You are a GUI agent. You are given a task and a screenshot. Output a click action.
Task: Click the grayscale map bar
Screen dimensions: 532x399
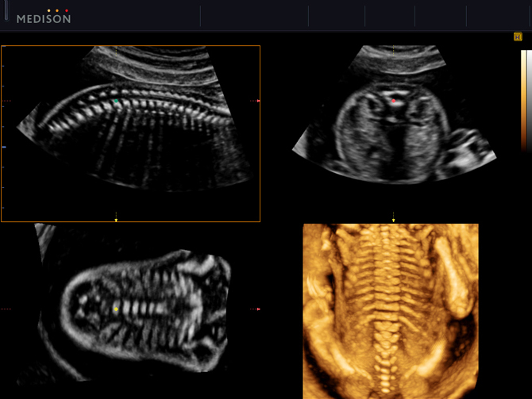[530, 101]
